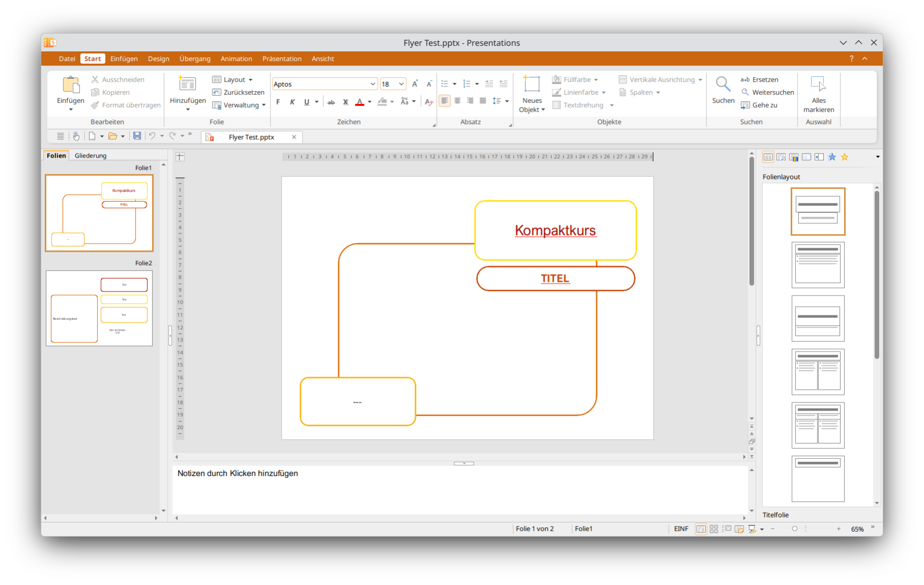Viewport: 924px width, 585px height.
Task: Open favorites star icon in sidebar
Action: point(845,157)
